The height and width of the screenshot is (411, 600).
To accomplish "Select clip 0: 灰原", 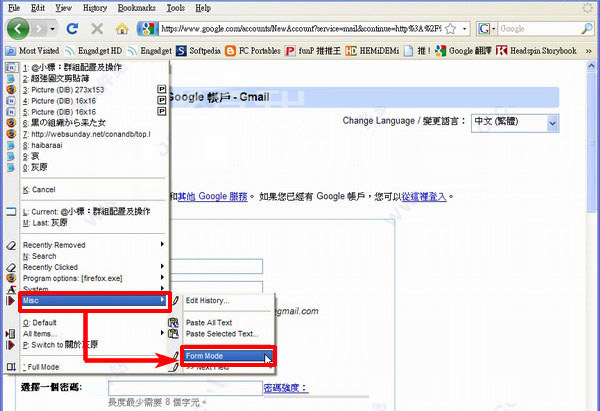I will tap(94, 167).
